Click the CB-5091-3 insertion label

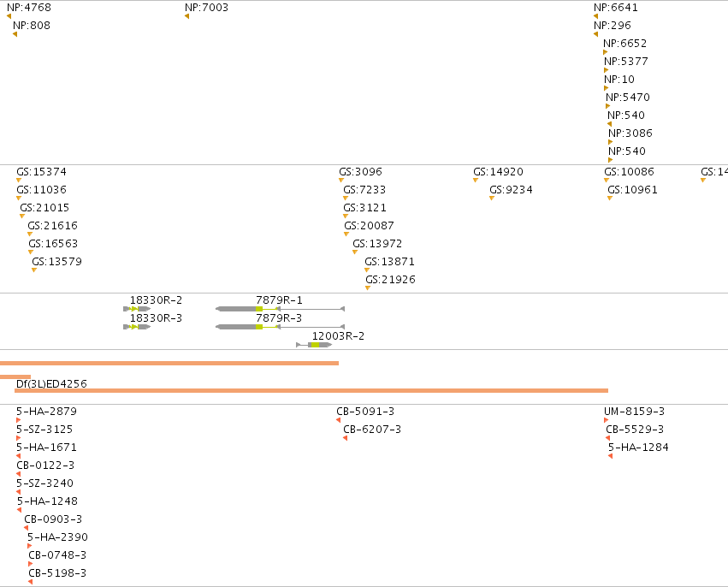coord(365,412)
